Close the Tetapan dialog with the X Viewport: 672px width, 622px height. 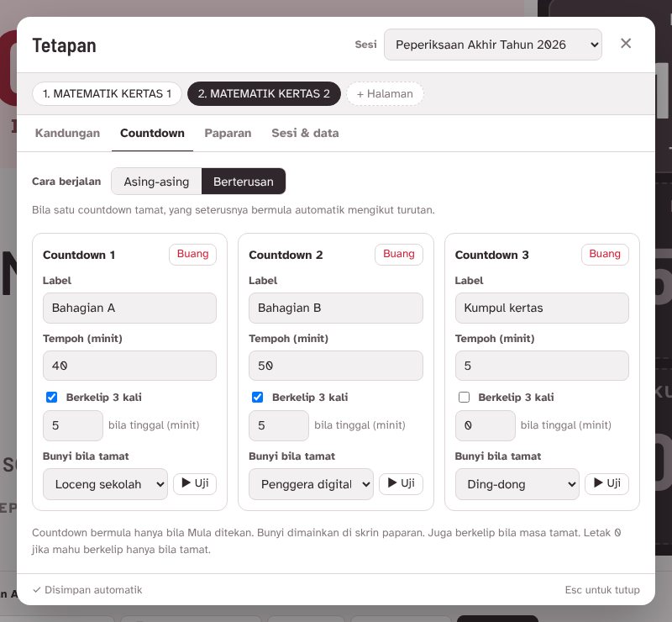(x=626, y=44)
